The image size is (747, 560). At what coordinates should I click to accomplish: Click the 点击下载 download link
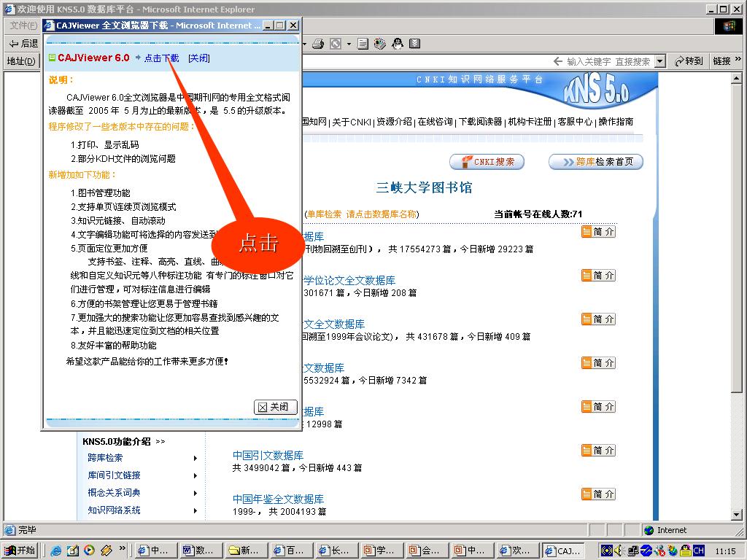point(161,58)
